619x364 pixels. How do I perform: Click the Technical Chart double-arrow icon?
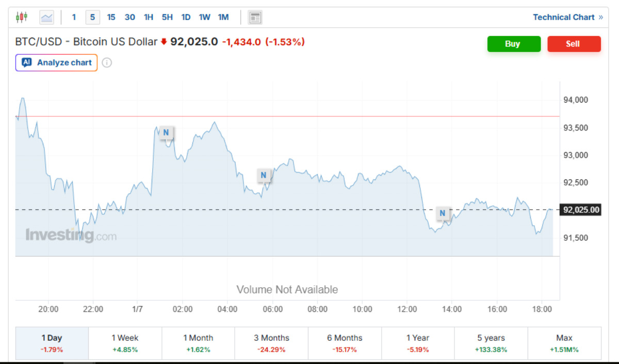pos(600,18)
